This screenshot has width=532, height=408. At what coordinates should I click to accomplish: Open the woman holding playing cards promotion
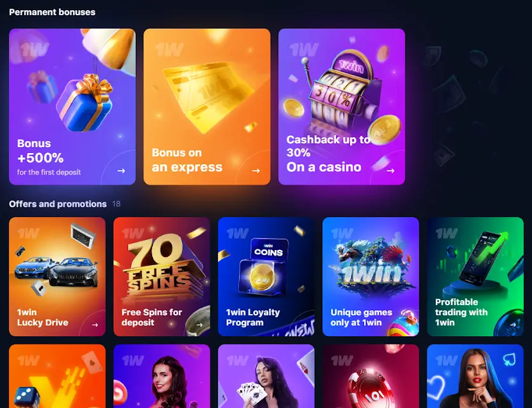pyautogui.click(x=266, y=376)
